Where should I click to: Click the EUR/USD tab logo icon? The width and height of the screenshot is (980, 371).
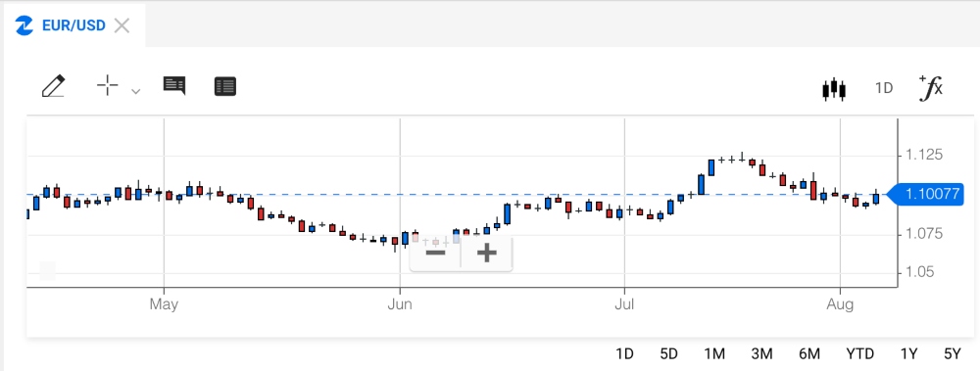[x=24, y=26]
